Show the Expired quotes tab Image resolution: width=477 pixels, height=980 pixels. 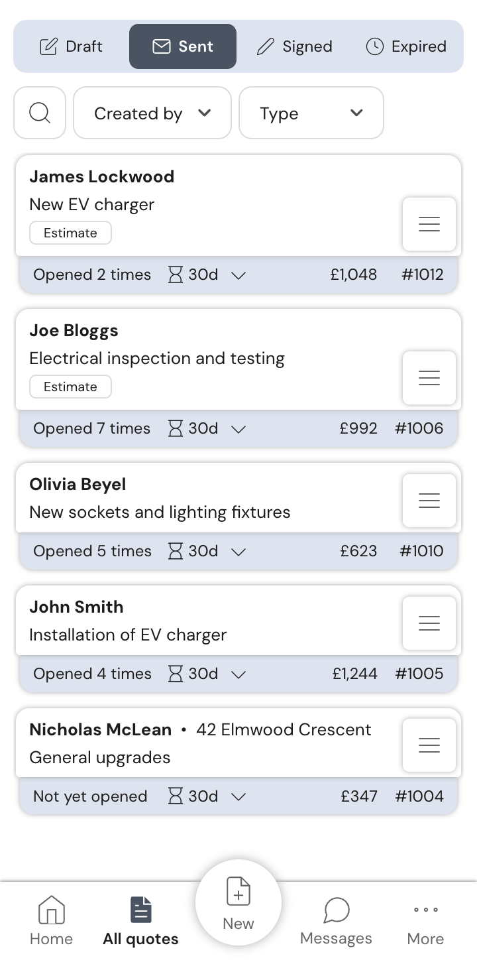pyautogui.click(x=406, y=46)
